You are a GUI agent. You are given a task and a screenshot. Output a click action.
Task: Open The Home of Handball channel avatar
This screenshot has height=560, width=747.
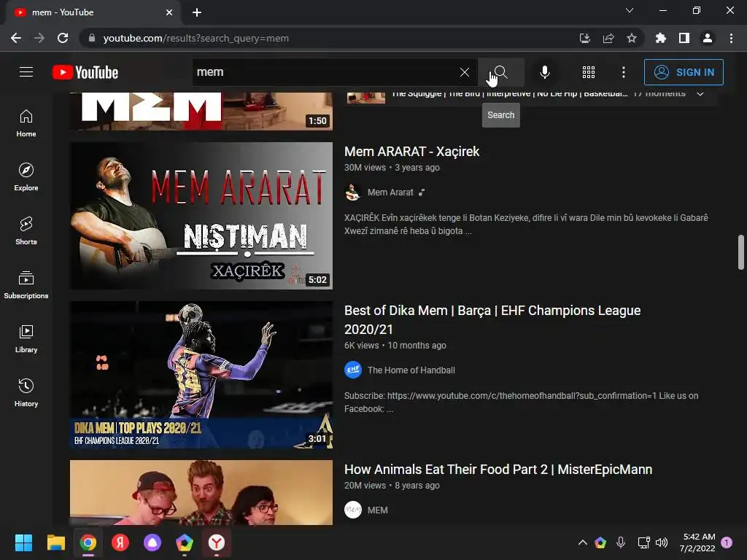point(352,370)
